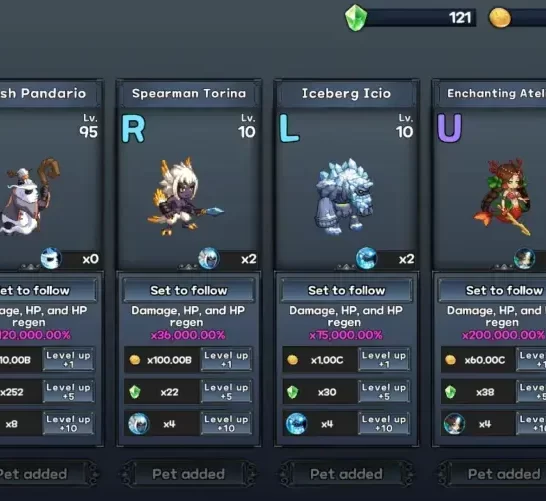
Task: Level up Pandario +5 for x252
Action: (x=69, y=392)
